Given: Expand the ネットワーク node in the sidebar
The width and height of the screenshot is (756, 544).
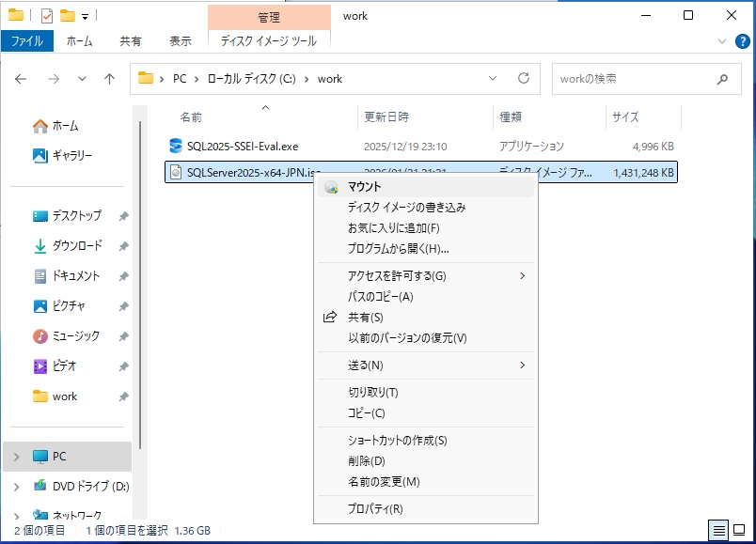Looking at the screenshot, I should [x=16, y=516].
